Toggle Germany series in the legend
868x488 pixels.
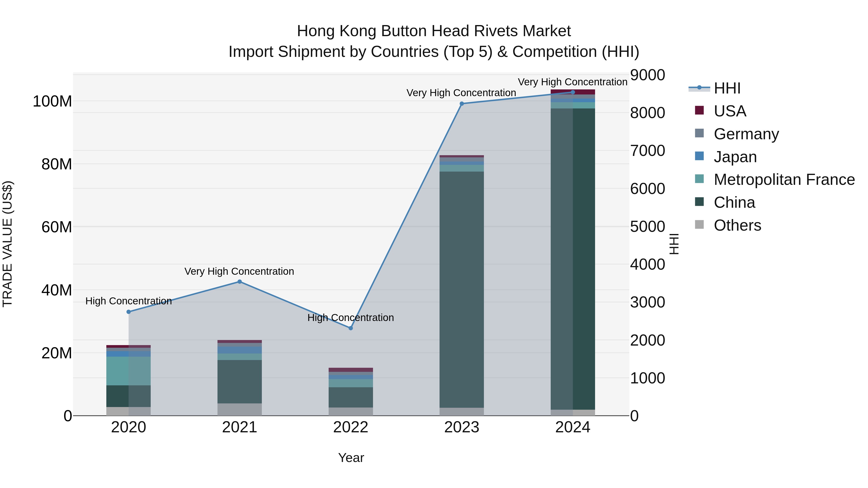pos(737,134)
